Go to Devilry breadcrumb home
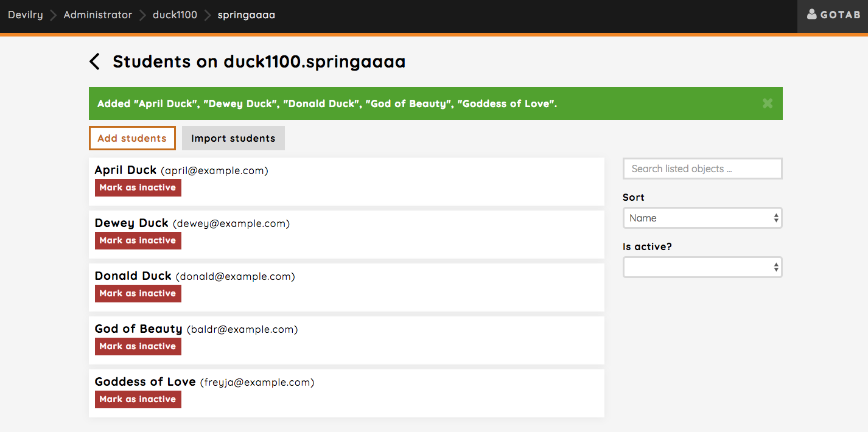Image resolution: width=868 pixels, height=432 pixels. tap(26, 15)
